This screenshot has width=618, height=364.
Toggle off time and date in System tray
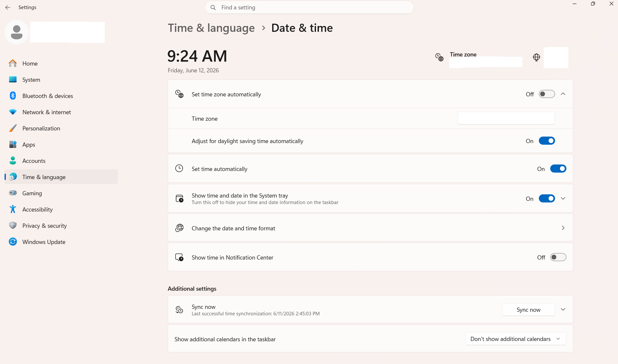(x=547, y=199)
